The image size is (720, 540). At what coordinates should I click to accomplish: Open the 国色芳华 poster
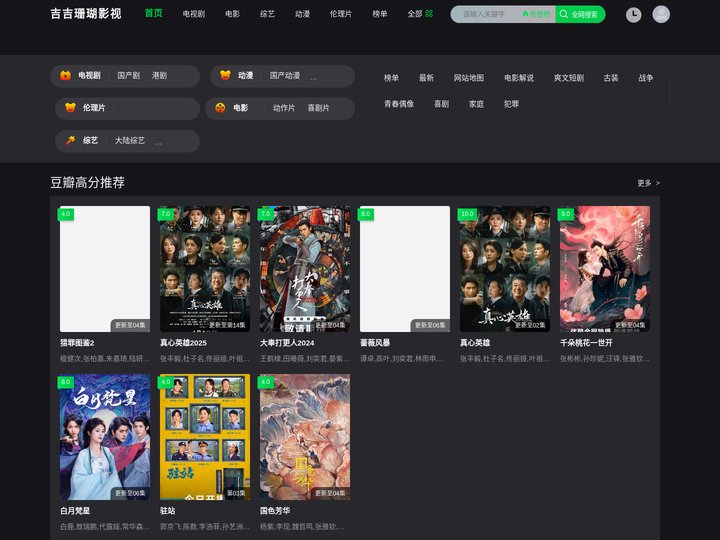(x=305, y=437)
